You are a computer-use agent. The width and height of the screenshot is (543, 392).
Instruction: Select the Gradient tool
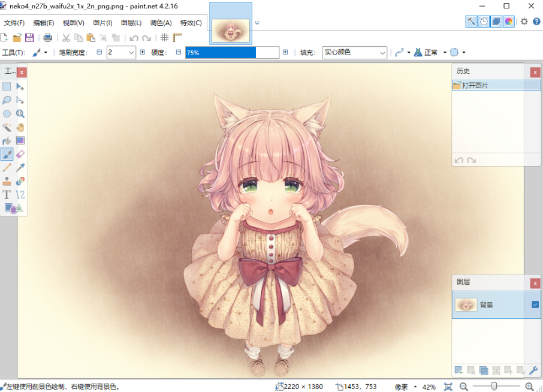(x=20, y=141)
